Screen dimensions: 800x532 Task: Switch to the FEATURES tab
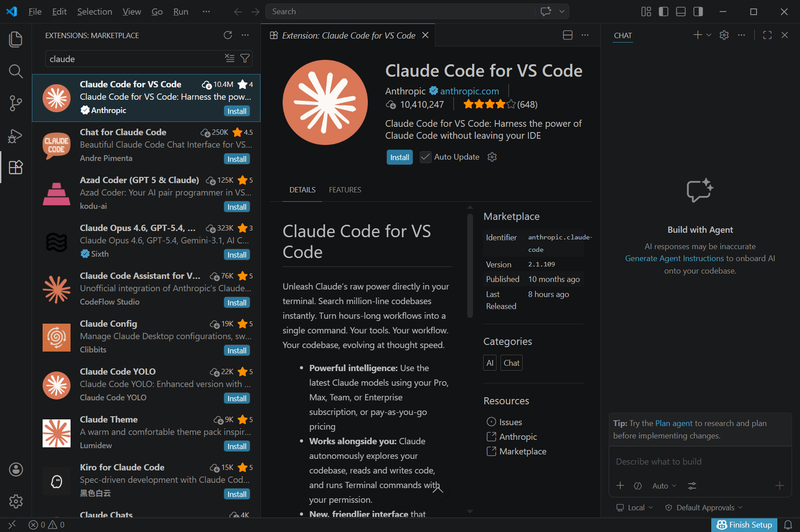345,189
